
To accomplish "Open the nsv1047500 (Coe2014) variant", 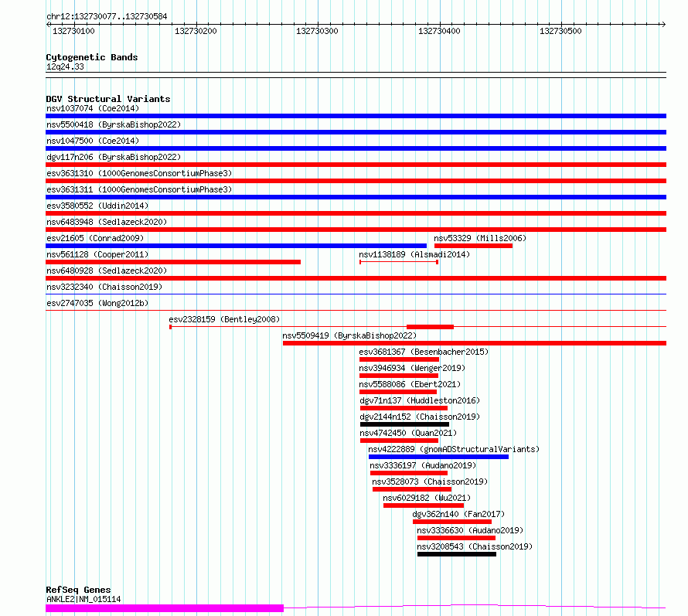I will [x=93, y=141].
